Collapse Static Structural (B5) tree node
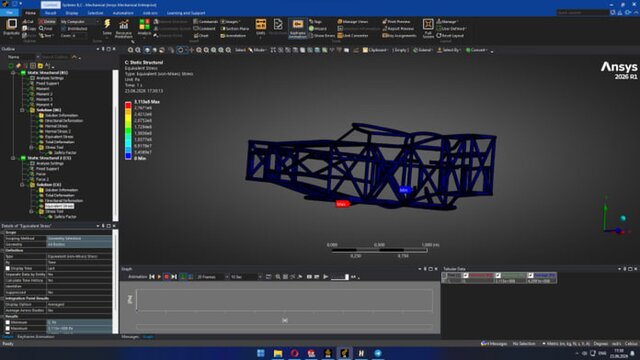Viewport: 640px width, 360px height. click(13, 73)
